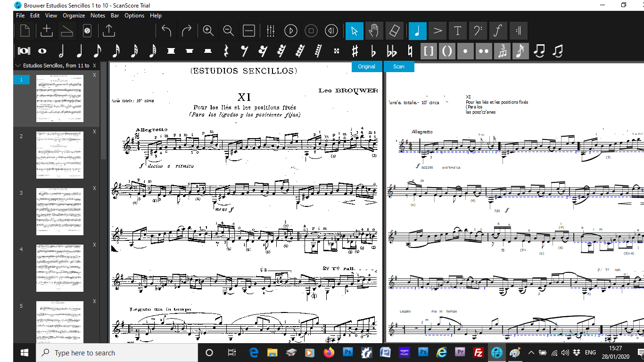Toggle the square brackets button
The image size is (644, 362).
tap(429, 51)
